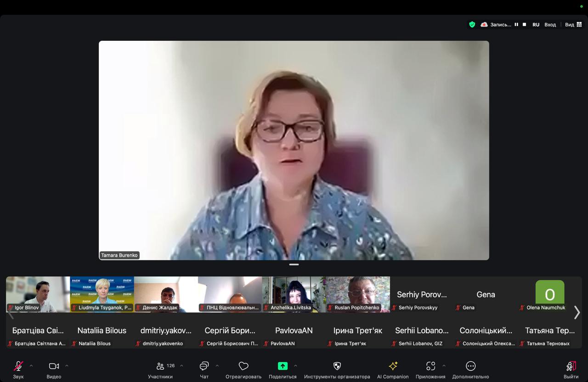Toggle camera using the Видео button

pyautogui.click(x=54, y=366)
